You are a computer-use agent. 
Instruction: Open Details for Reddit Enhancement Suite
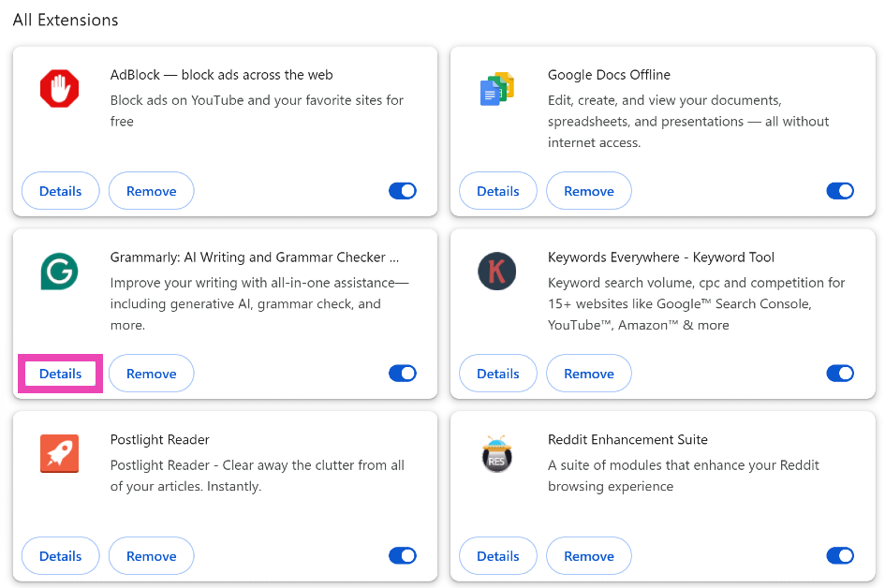498,556
